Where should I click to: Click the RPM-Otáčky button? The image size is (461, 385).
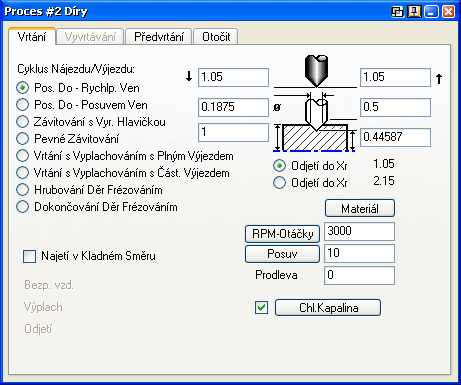coord(282,234)
